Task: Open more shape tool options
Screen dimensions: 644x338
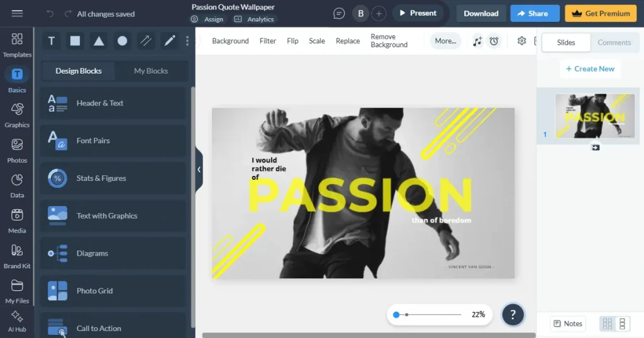Action: click(187, 41)
